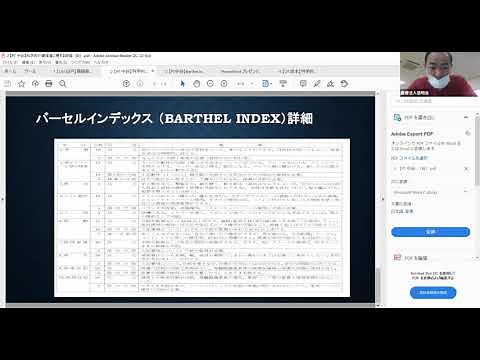The height and width of the screenshot is (360, 480).
Task: Click the select PDF file link
Action: (x=410, y=158)
